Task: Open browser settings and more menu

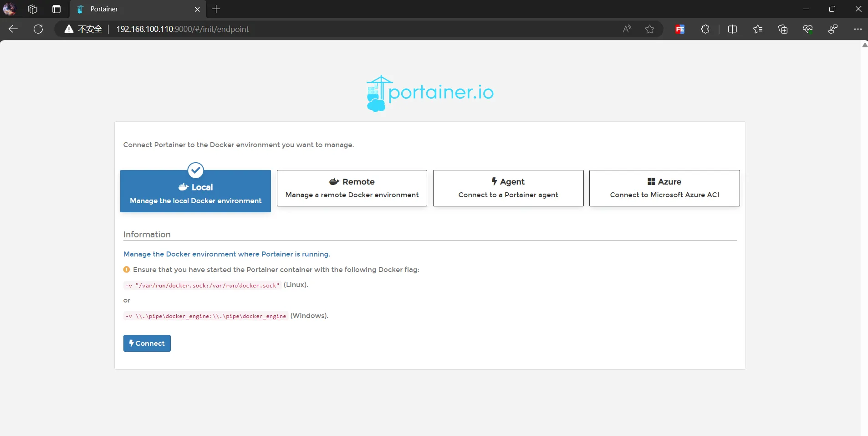Action: (858, 29)
